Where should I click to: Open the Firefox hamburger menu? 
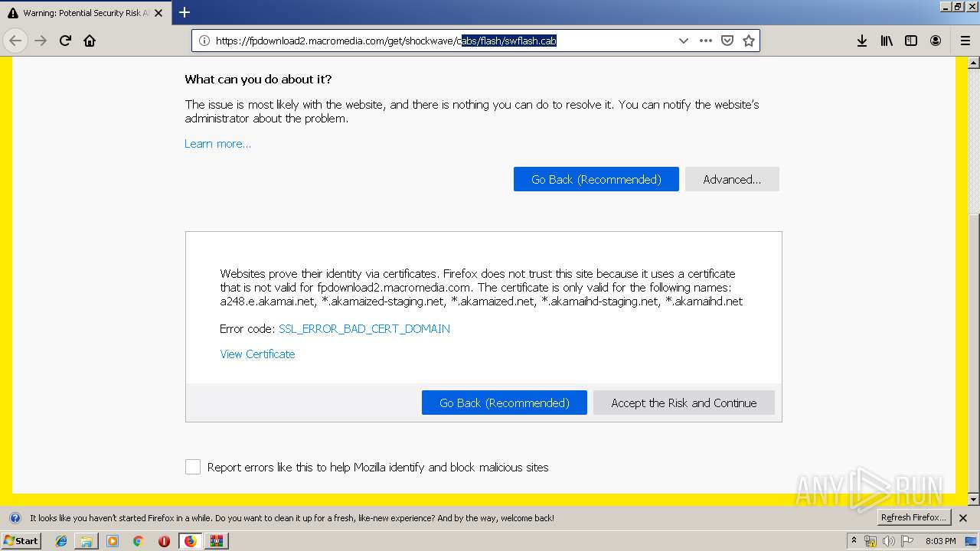965,41
